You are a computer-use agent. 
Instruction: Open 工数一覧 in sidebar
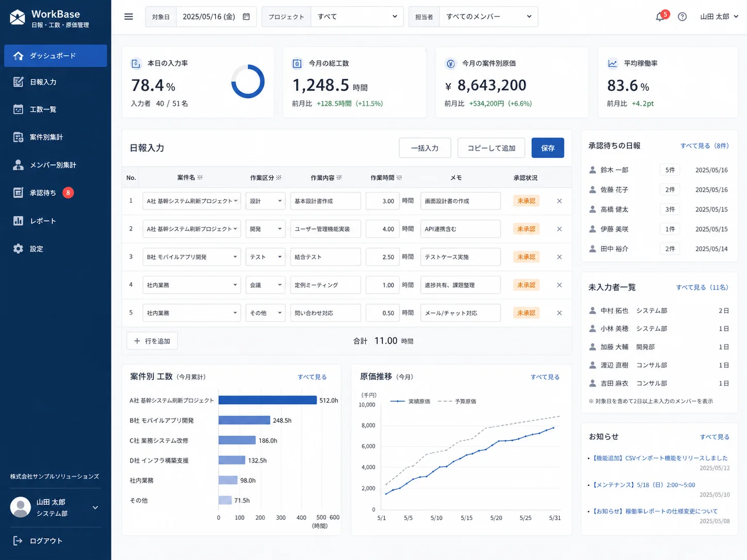tap(56, 109)
